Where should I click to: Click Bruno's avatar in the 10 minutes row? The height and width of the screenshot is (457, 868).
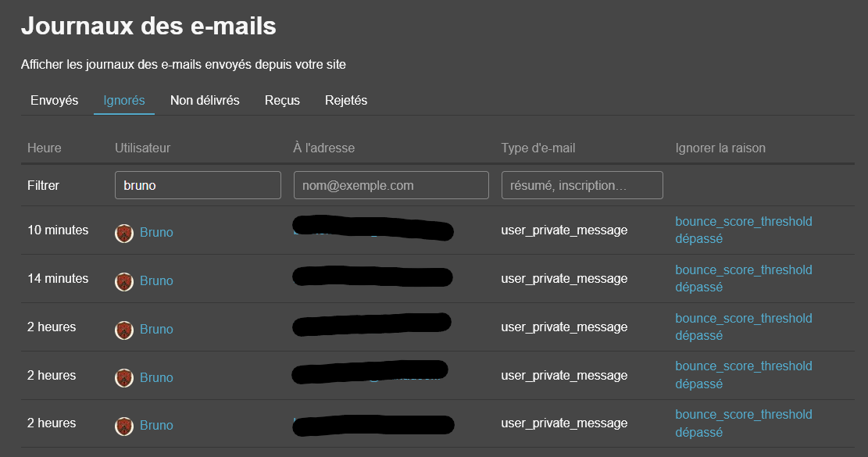pyautogui.click(x=123, y=233)
